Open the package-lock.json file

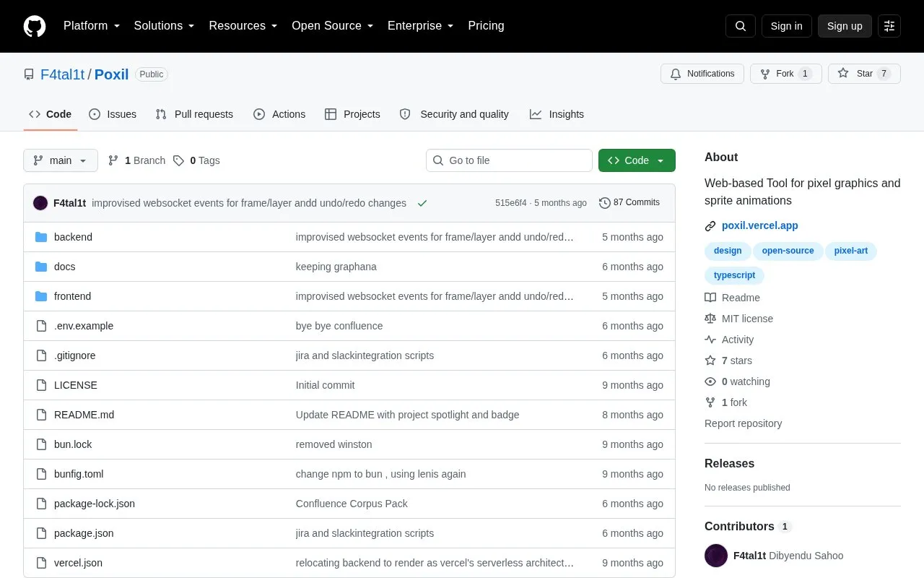point(95,504)
